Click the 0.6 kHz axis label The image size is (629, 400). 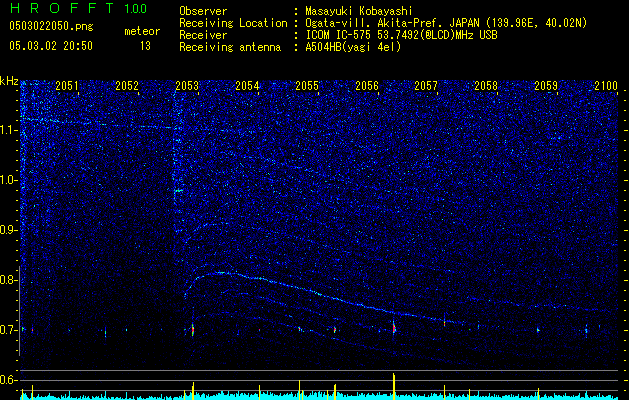[9, 380]
